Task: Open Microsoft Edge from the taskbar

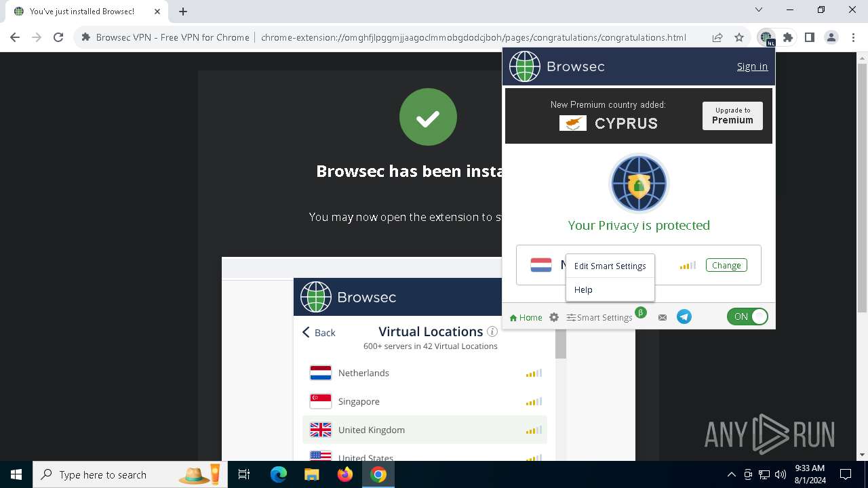Action: 279,474
